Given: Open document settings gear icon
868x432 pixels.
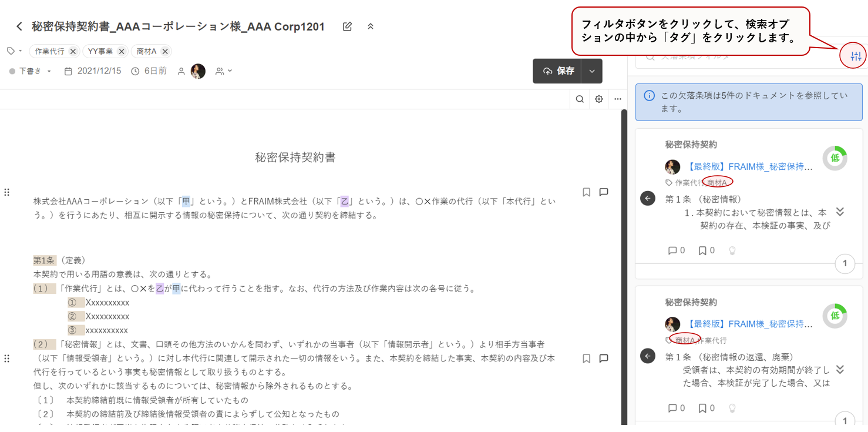Looking at the screenshot, I should (x=598, y=99).
